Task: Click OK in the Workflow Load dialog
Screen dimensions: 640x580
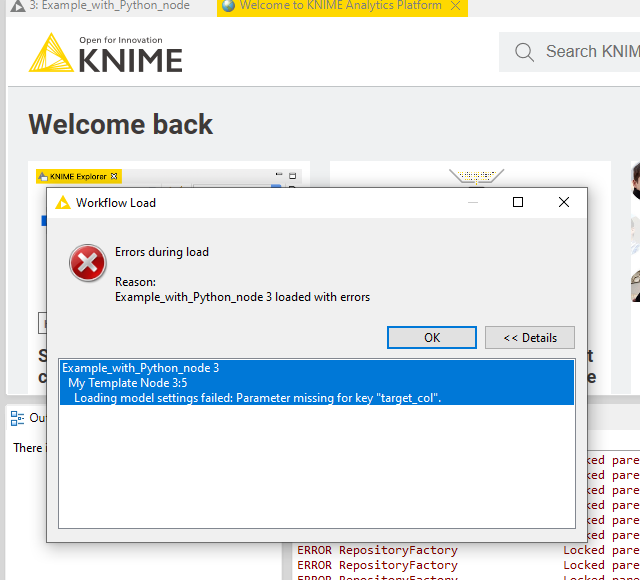Action: coord(431,338)
